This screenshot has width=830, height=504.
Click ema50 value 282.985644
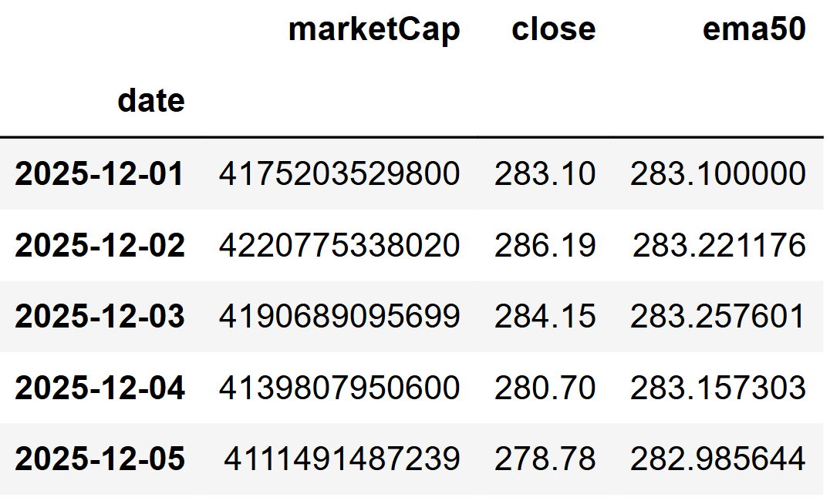(x=718, y=458)
